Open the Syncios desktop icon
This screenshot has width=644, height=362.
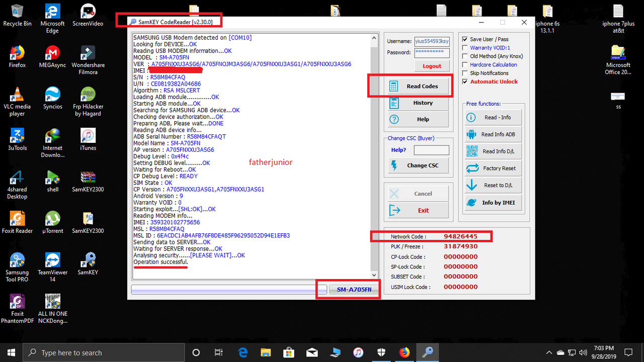(x=52, y=98)
